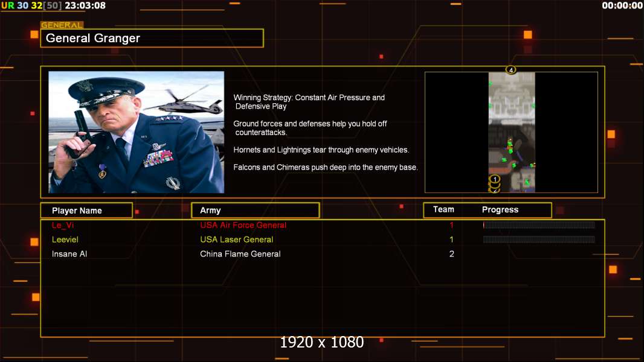Click the map preview thumbnail

coord(511,132)
